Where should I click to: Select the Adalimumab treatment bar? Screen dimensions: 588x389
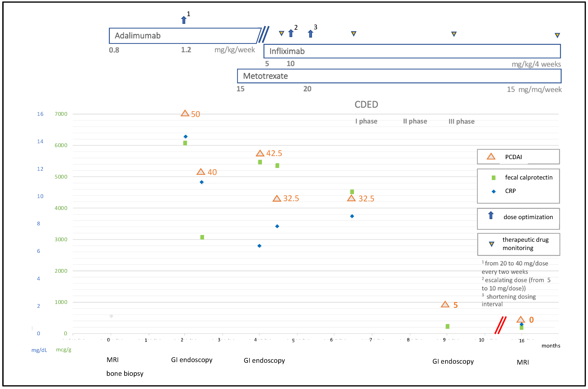pyautogui.click(x=185, y=36)
